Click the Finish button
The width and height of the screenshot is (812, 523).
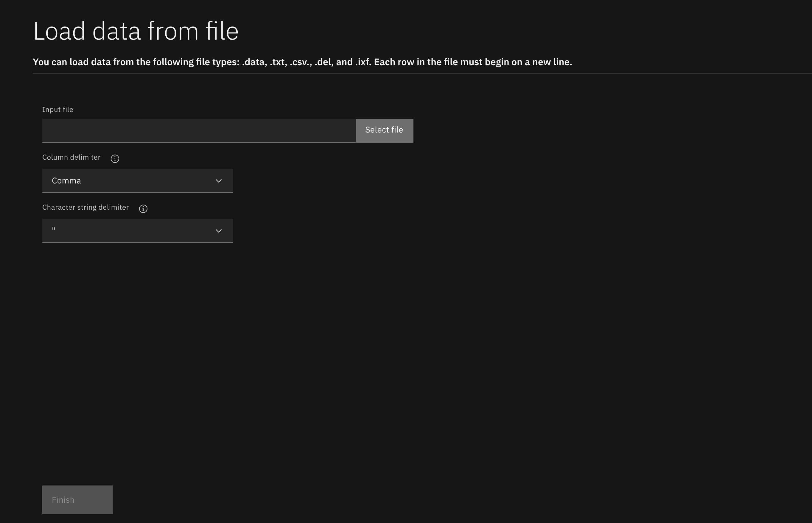coord(77,499)
